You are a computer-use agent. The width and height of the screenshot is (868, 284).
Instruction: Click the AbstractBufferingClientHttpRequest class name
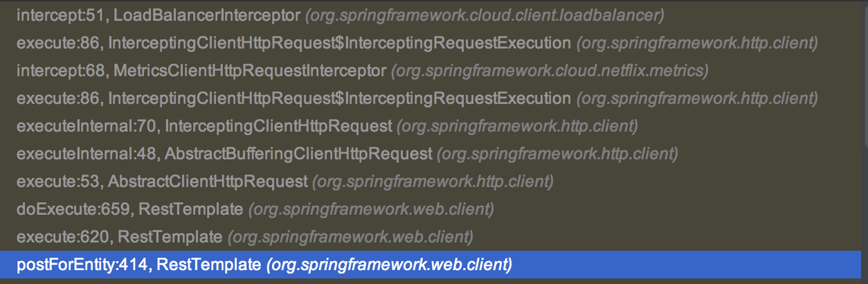pyautogui.click(x=298, y=154)
